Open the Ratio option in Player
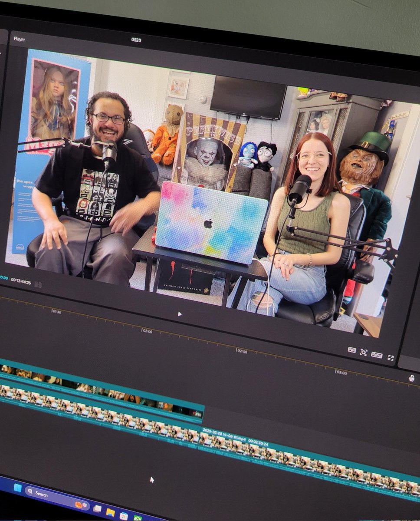The width and height of the screenshot is (420, 521). 377,355
